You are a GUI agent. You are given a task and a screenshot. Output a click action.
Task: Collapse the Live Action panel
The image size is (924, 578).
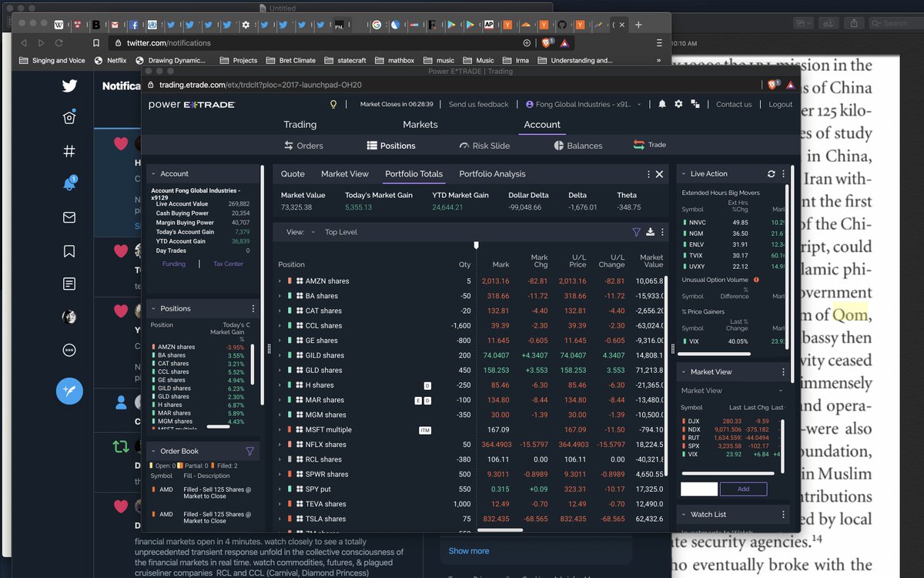[683, 174]
